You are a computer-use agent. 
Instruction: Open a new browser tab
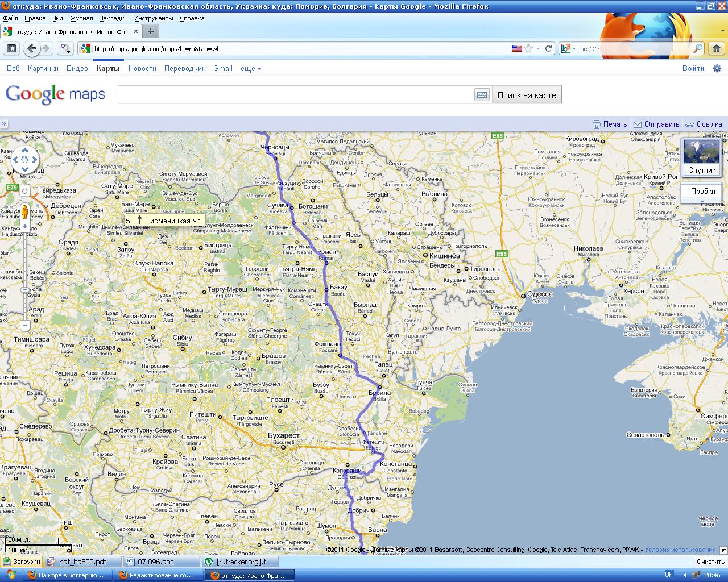151,31
